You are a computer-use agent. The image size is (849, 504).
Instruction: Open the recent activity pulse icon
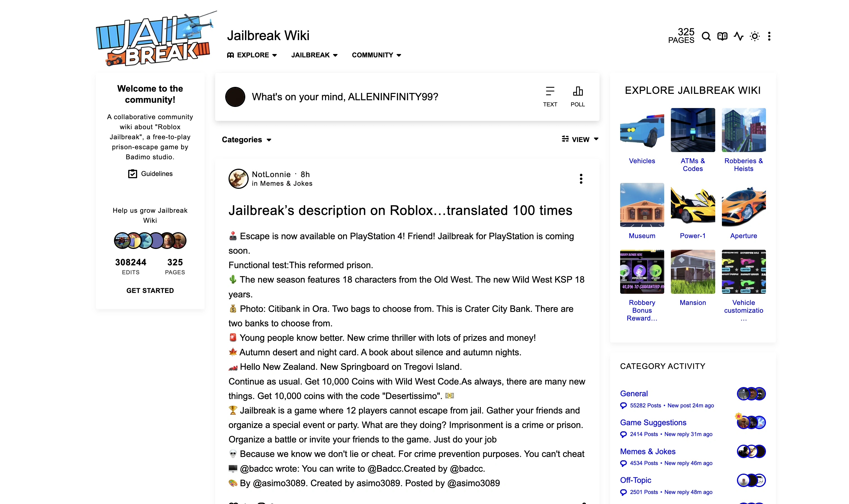point(738,36)
